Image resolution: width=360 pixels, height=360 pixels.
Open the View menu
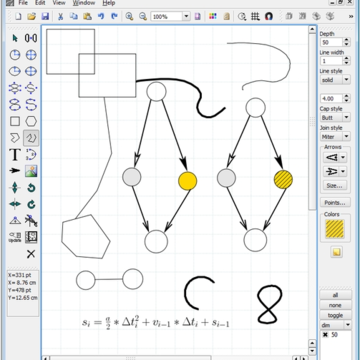(x=59, y=3)
